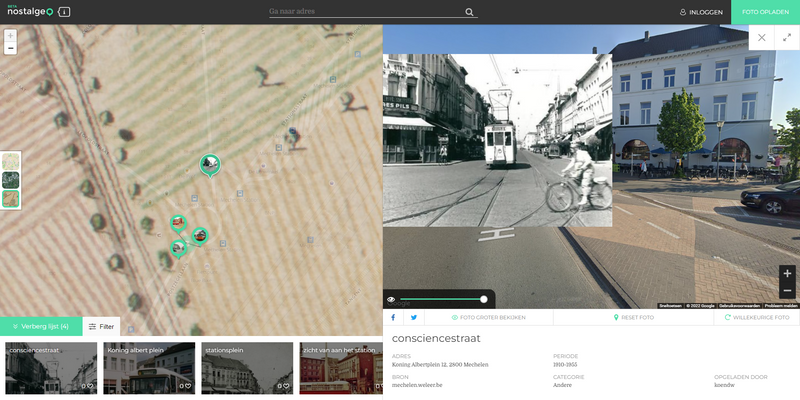
Task: Click the uploader name koendw
Action: click(x=723, y=385)
